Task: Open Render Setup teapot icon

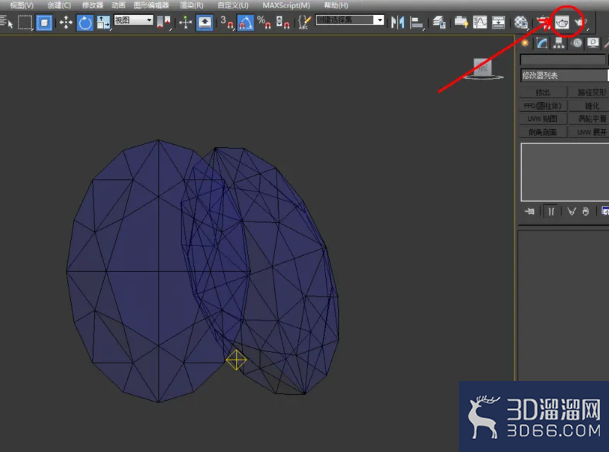Action: pyautogui.click(x=543, y=23)
